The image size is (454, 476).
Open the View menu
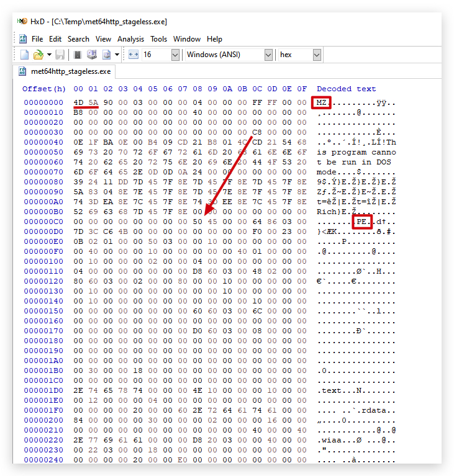(103, 39)
